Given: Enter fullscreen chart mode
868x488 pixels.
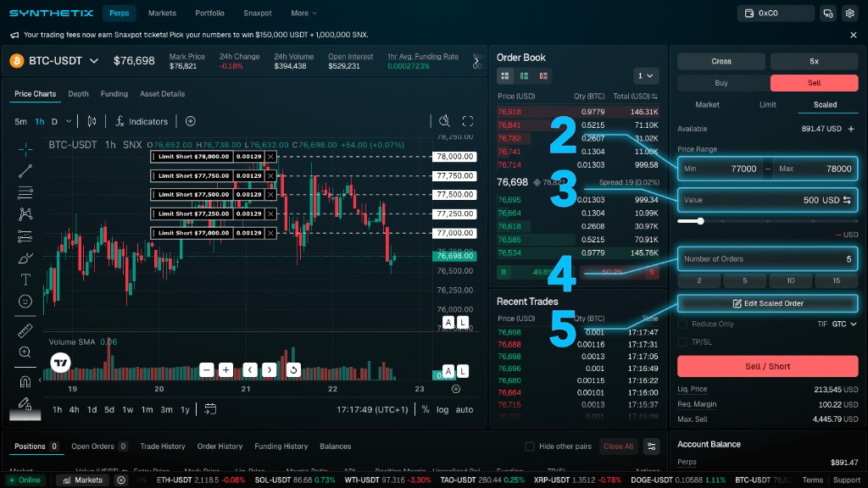Looking at the screenshot, I should [x=468, y=121].
